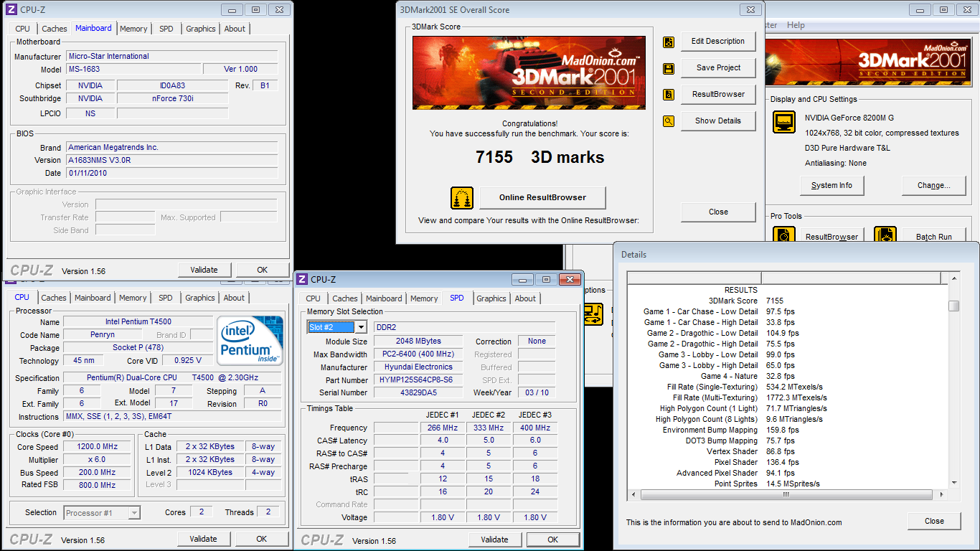The width and height of the screenshot is (980, 551).
Task: Click the monitor icon in Display and CPU Settings
Action: [784, 122]
